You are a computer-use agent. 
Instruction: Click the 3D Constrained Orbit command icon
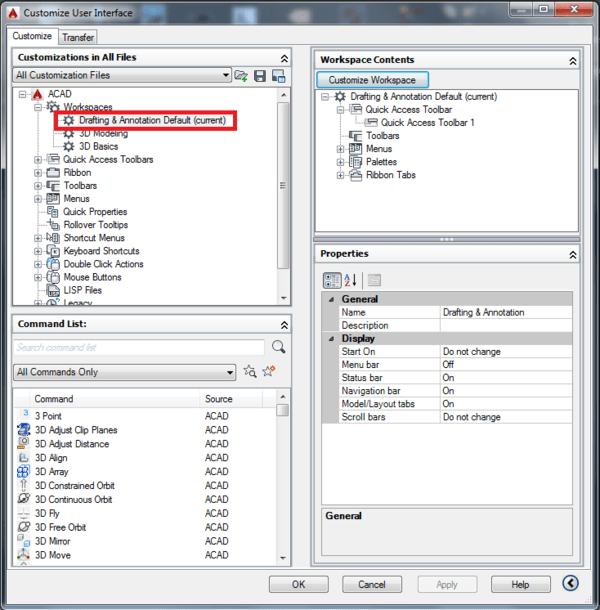click(23, 485)
